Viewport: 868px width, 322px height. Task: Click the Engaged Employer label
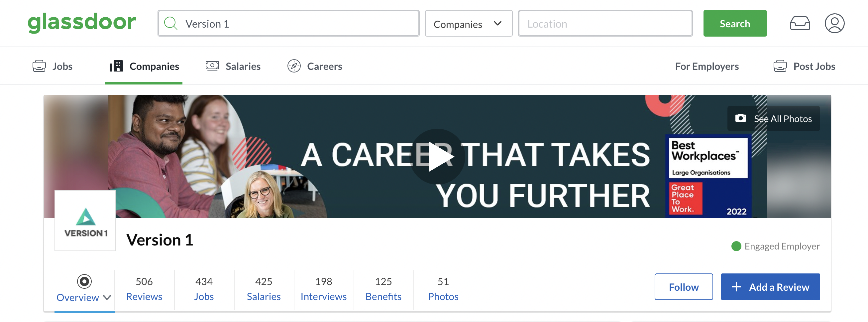782,246
